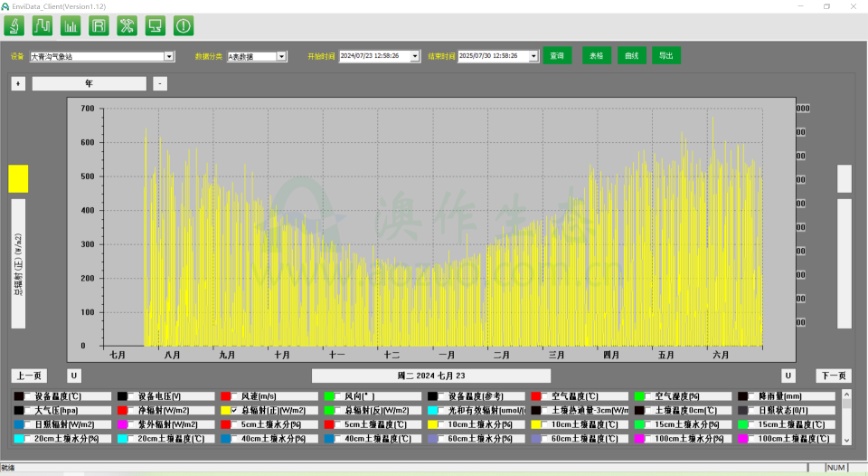Toggle the 20cm土壤水分(%) checkbox
This screenshot has width=868, height=476.
tap(28, 438)
